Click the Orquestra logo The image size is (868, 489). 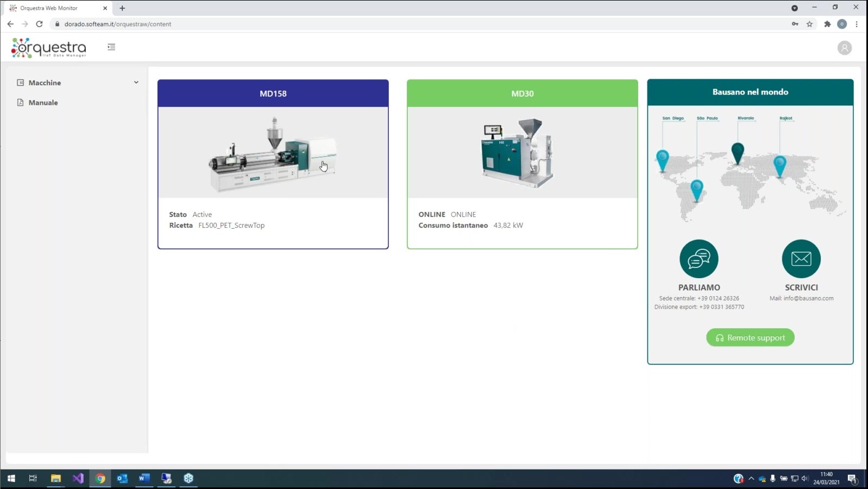pyautogui.click(x=49, y=48)
